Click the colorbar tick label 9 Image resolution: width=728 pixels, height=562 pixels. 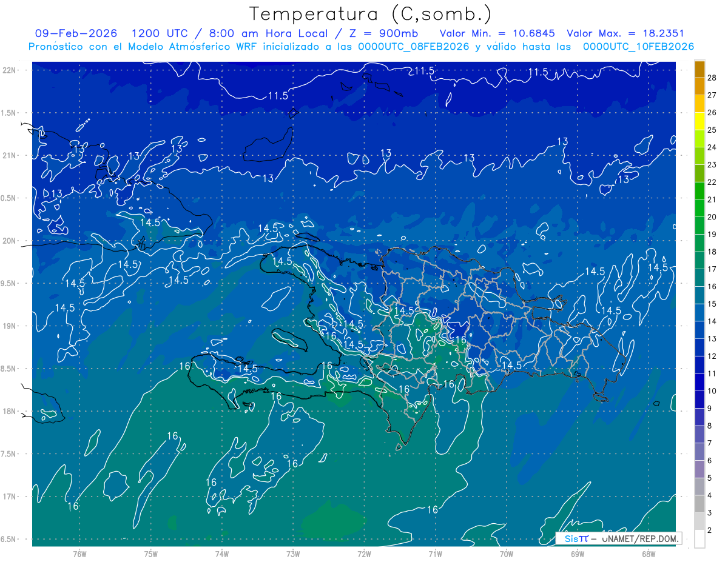click(710, 409)
